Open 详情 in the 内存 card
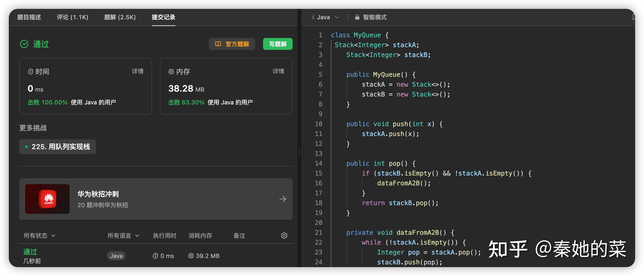Image resolution: width=644 pixels, height=276 pixels. [278, 71]
